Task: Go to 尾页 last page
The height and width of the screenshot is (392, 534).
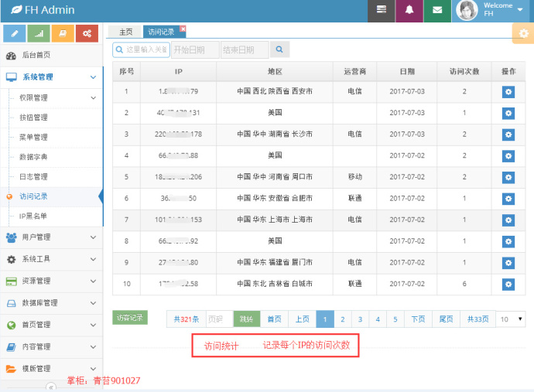Action: coord(446,319)
